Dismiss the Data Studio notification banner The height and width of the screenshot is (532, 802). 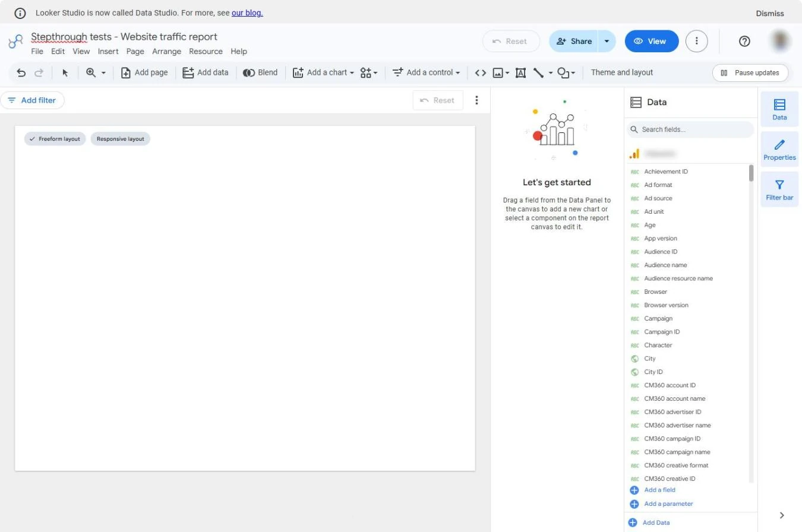770,13
